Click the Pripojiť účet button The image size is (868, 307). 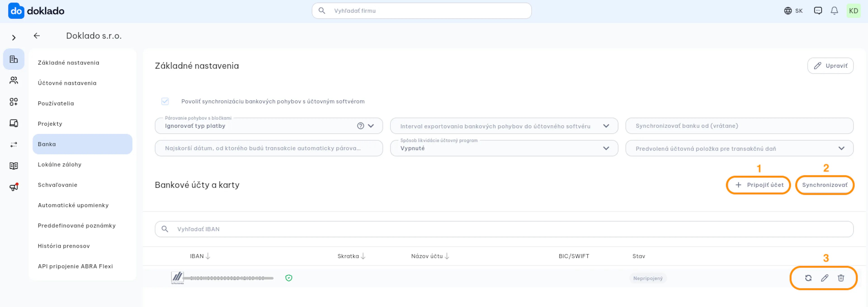[759, 185]
